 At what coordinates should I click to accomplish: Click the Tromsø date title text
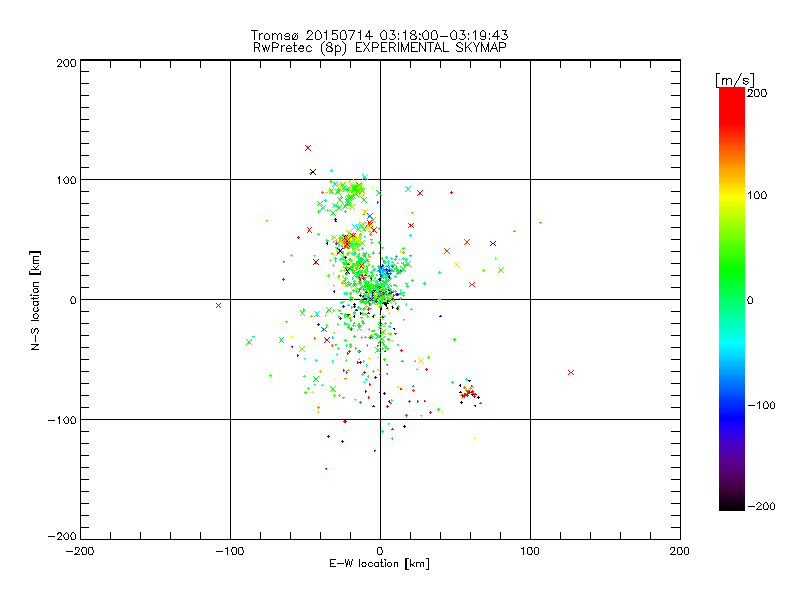[380, 35]
